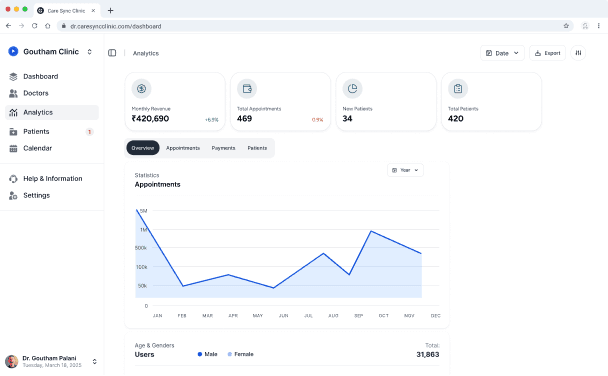Reload the page with refresh icon
608x376 pixels.
coord(35,26)
